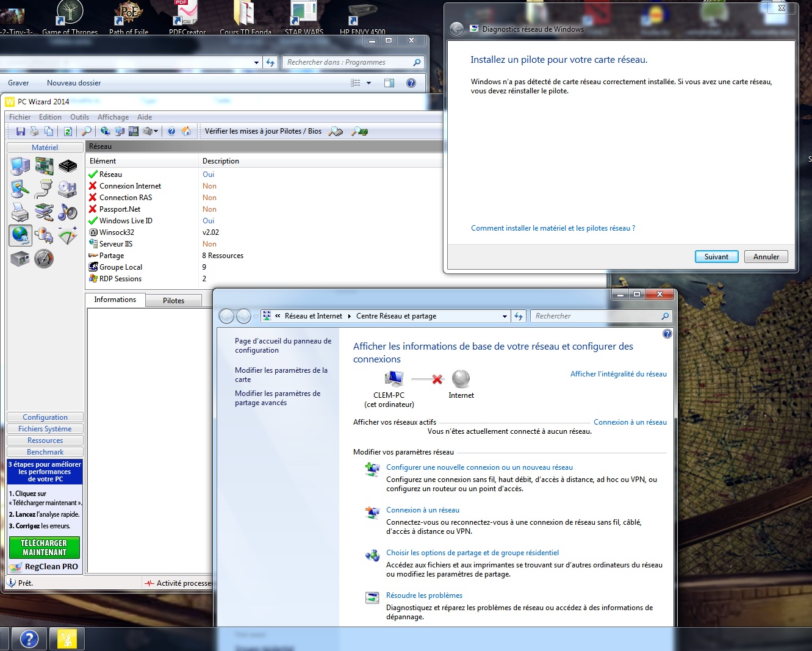Click the Home house icon in PC Wizard toolbar
Viewport: 812px width, 651px height.
point(186,131)
